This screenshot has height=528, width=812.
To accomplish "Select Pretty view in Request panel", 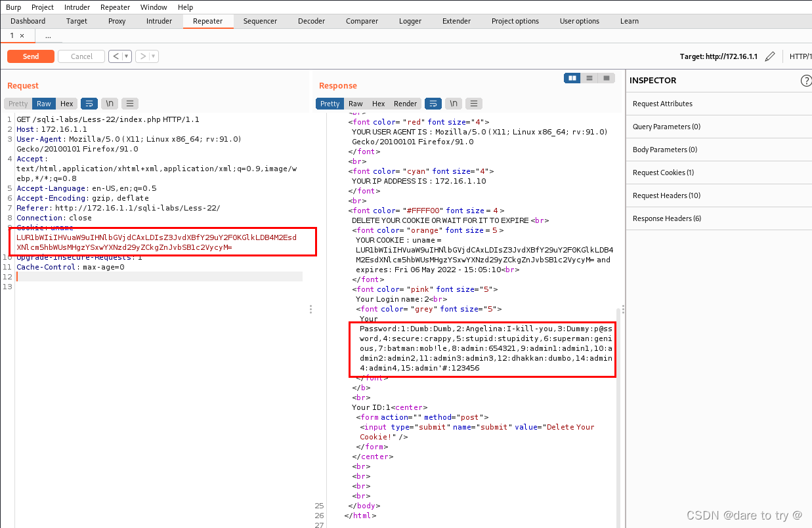I will coord(18,104).
